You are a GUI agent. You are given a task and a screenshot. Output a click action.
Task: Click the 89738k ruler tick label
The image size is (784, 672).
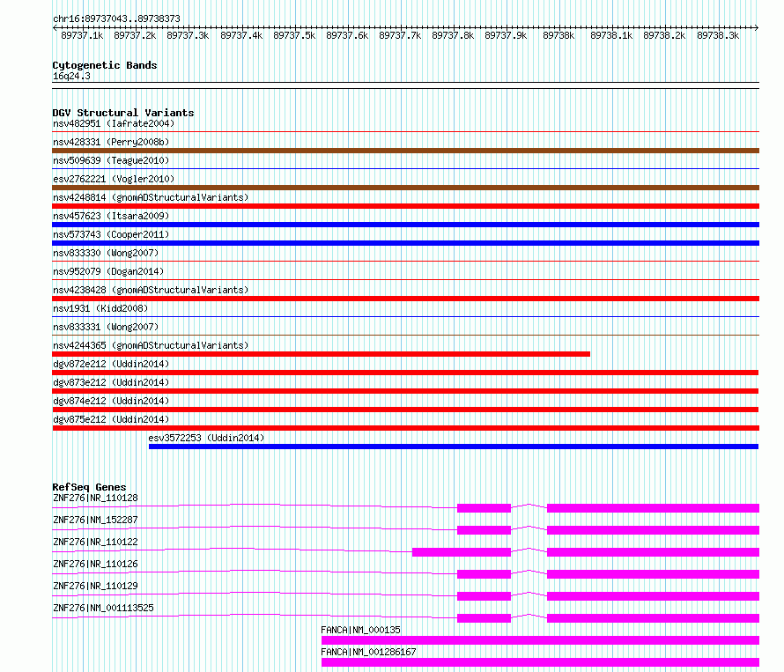tap(558, 35)
